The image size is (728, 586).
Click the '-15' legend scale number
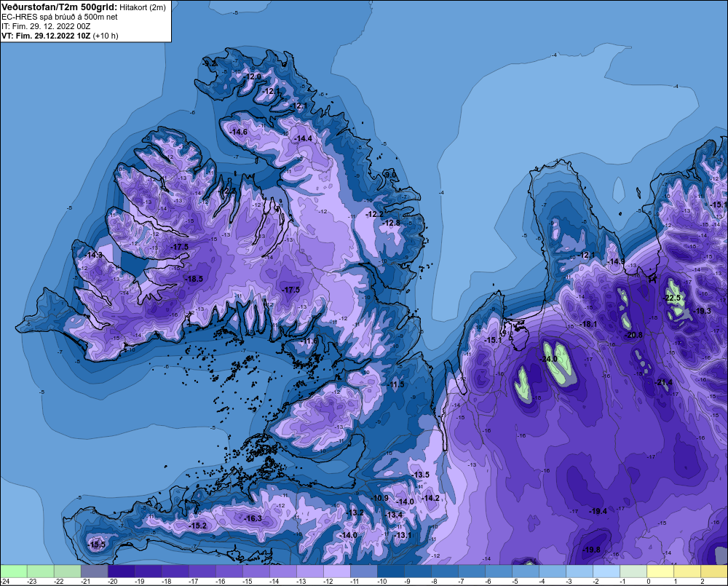(247, 582)
